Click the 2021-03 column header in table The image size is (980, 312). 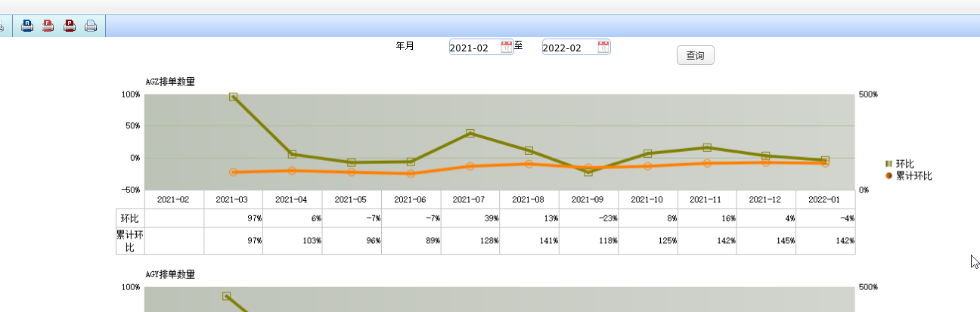click(x=234, y=199)
